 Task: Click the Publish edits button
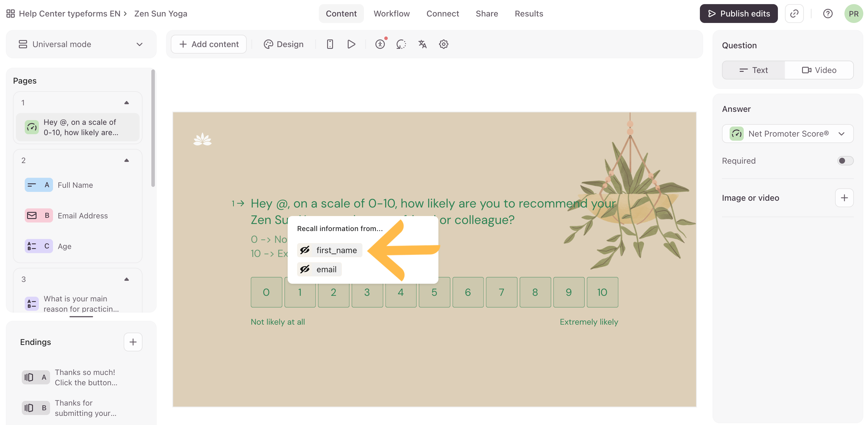739,14
